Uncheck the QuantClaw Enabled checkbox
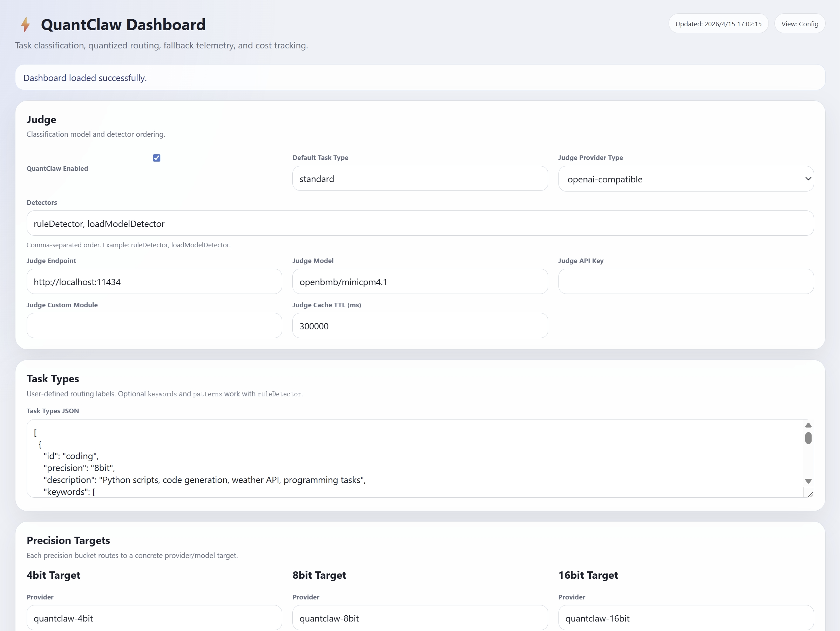Image resolution: width=840 pixels, height=631 pixels. (x=156, y=158)
